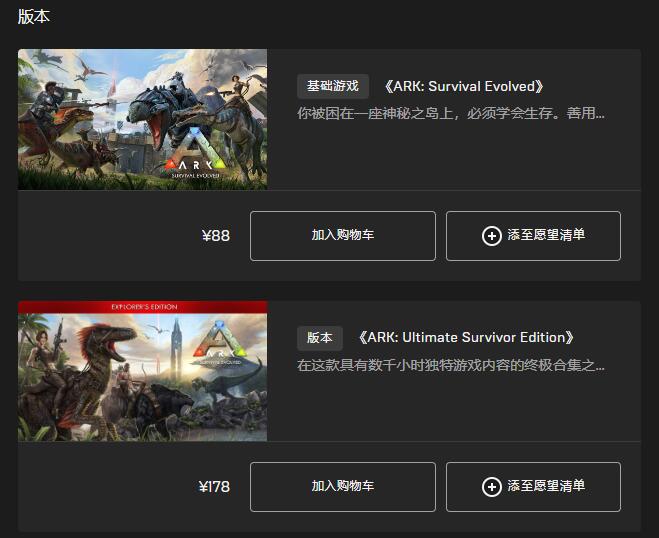Select the 添至愿望清单 label for the ¥178 edition
Viewport: 659px width, 538px height.
click(546, 485)
